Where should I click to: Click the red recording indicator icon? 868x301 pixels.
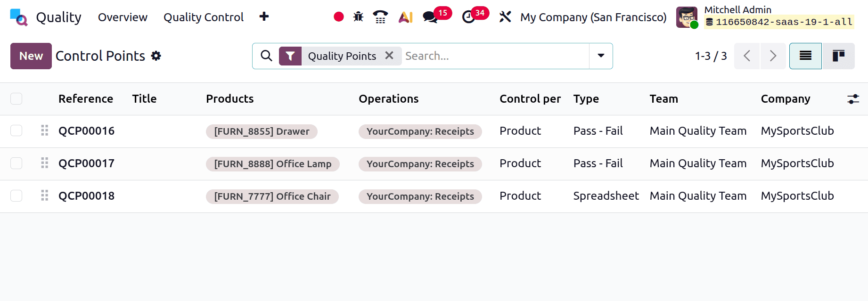pos(338,17)
